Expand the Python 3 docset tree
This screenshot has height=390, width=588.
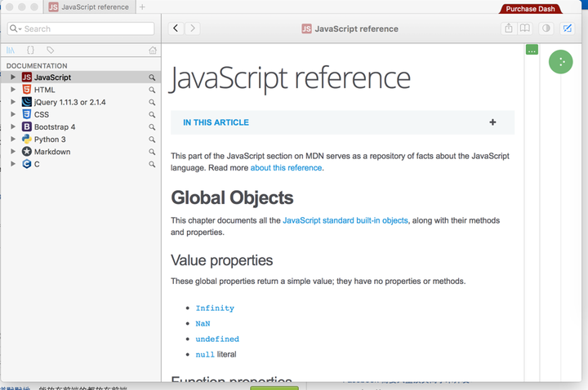click(13, 139)
